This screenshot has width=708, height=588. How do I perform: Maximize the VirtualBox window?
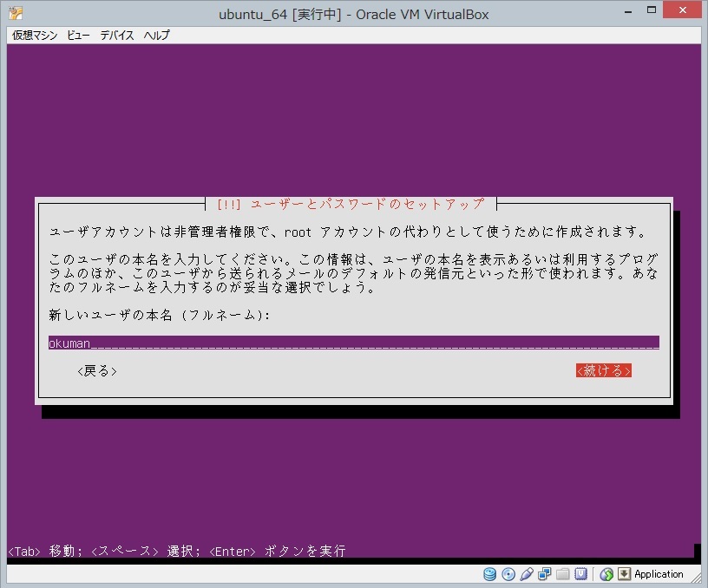point(651,10)
